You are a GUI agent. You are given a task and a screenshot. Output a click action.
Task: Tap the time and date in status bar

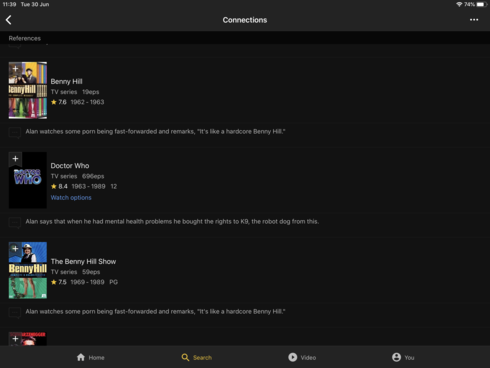(x=26, y=4)
